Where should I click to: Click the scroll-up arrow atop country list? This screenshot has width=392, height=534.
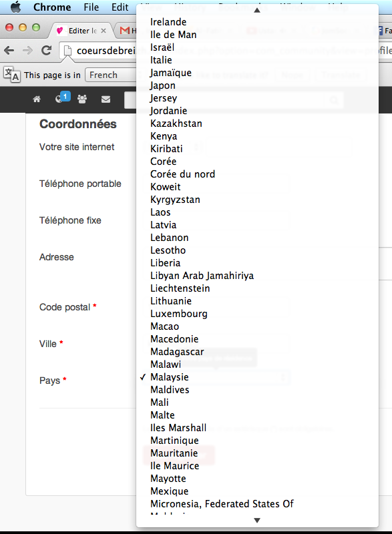coord(257,10)
